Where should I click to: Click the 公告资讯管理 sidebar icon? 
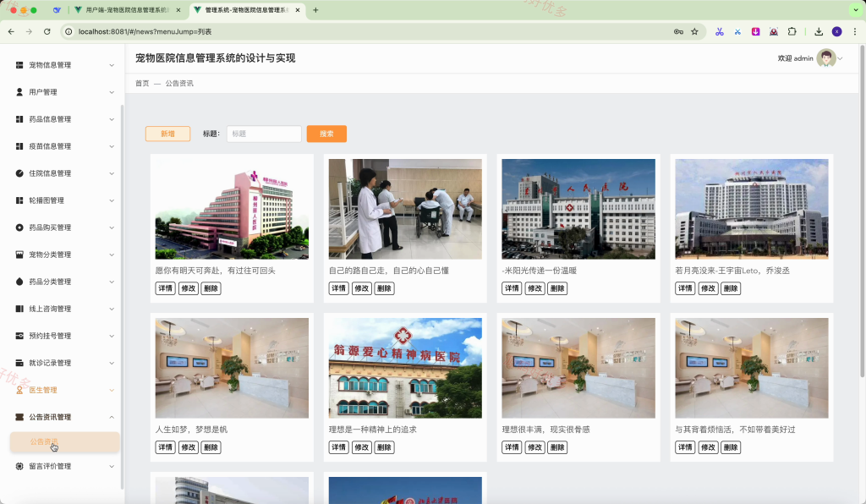click(x=19, y=417)
